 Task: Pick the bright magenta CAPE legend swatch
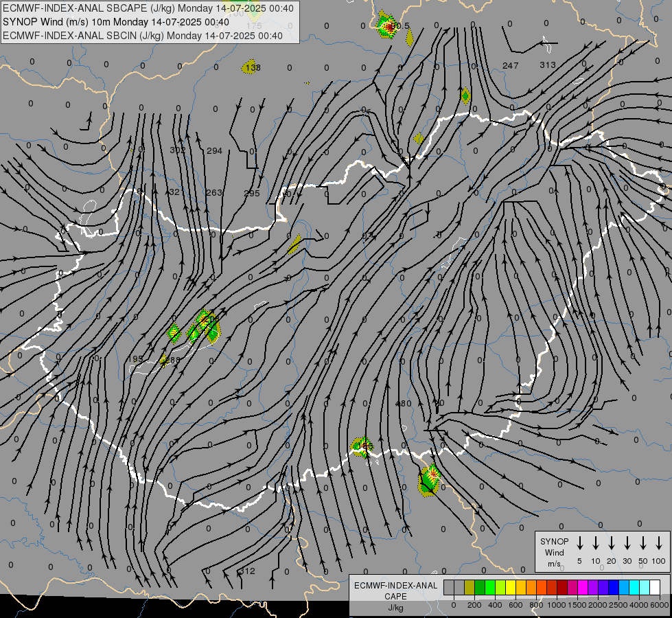pyautogui.click(x=583, y=588)
